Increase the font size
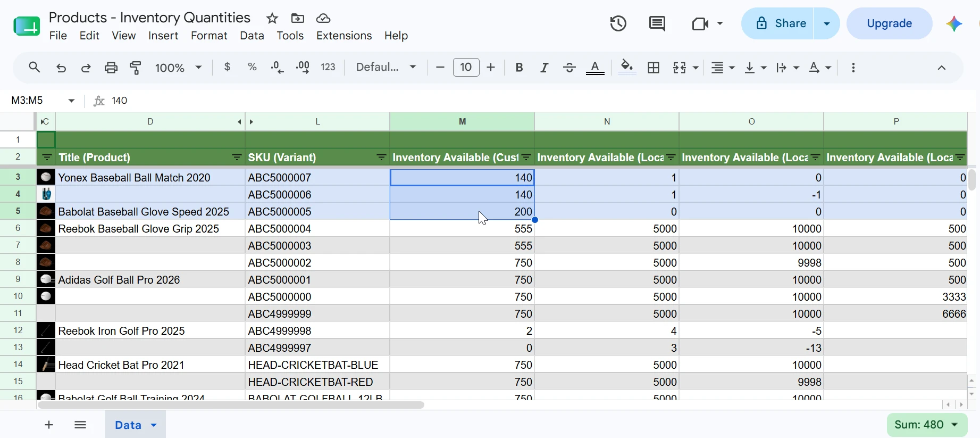The width and height of the screenshot is (980, 438). [x=491, y=67]
